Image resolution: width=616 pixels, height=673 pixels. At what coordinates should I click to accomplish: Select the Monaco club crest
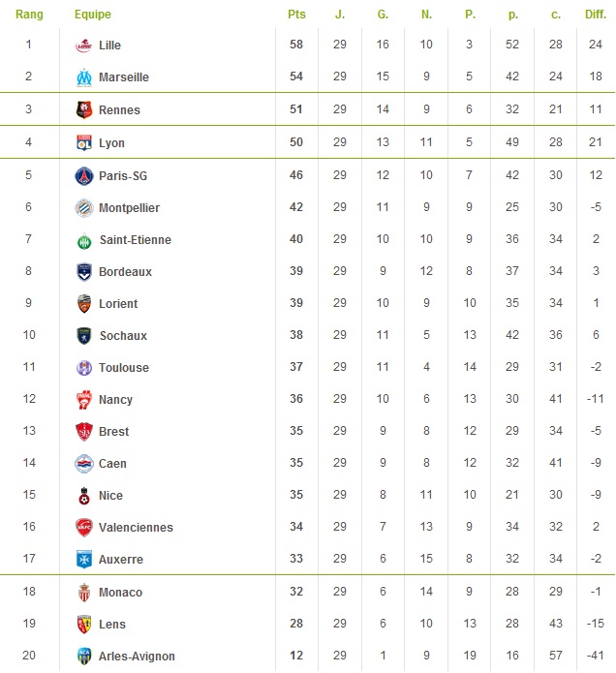[x=84, y=592]
